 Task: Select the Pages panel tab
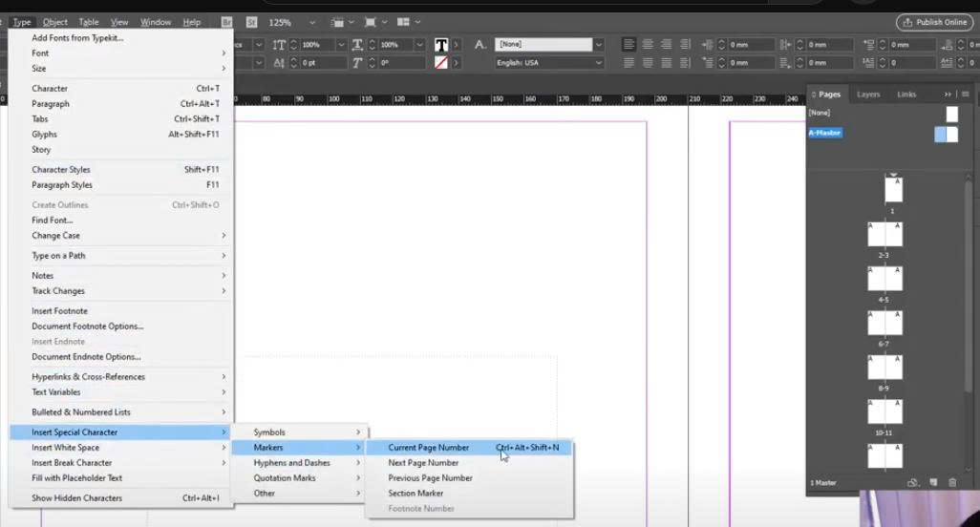(x=829, y=95)
